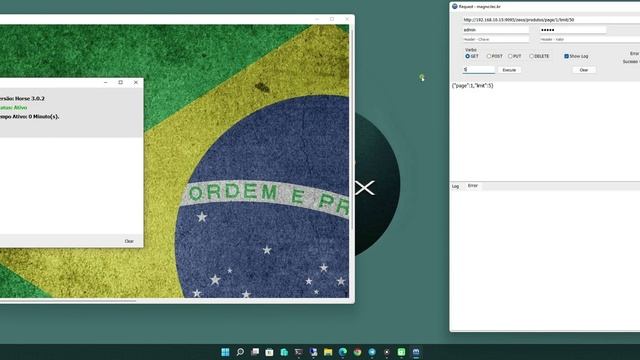The width and height of the screenshot is (640, 360).
Task: Click the 'Horse 3.0.2' version text
Action: (x=29, y=98)
